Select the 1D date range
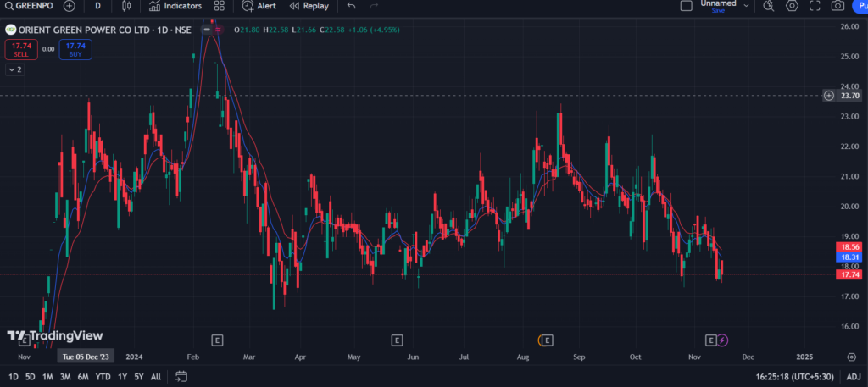 click(14, 377)
